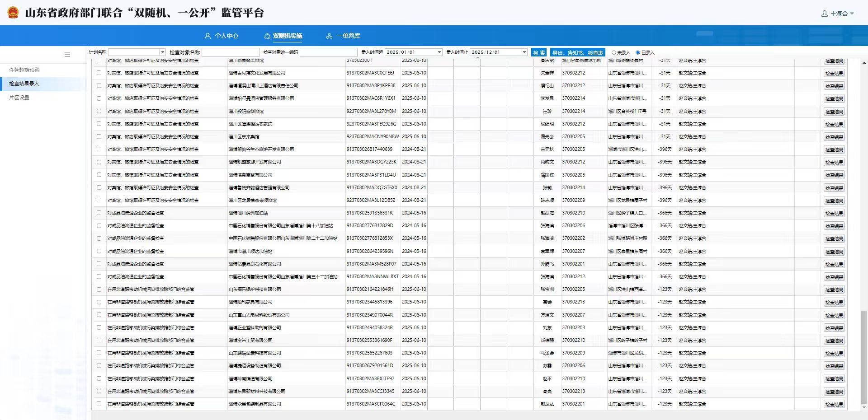
Task: Click 导出：告知书、检查表 button
Action: tap(577, 52)
